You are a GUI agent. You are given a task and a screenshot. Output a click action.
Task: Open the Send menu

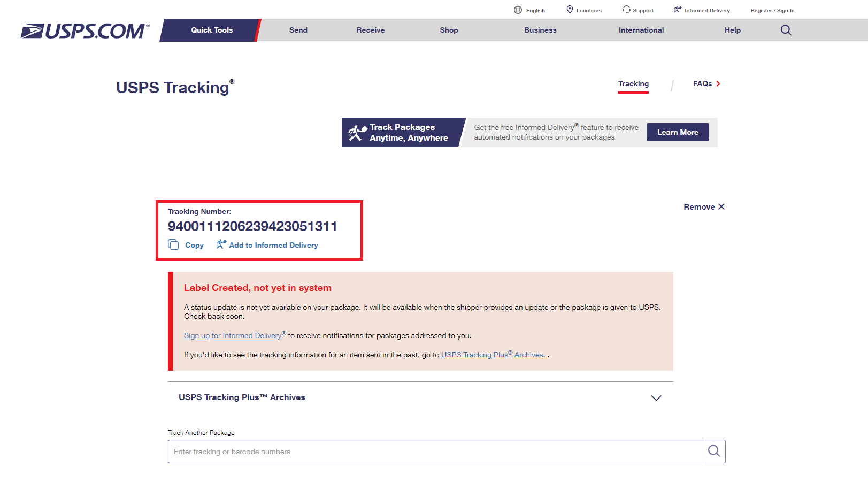298,30
